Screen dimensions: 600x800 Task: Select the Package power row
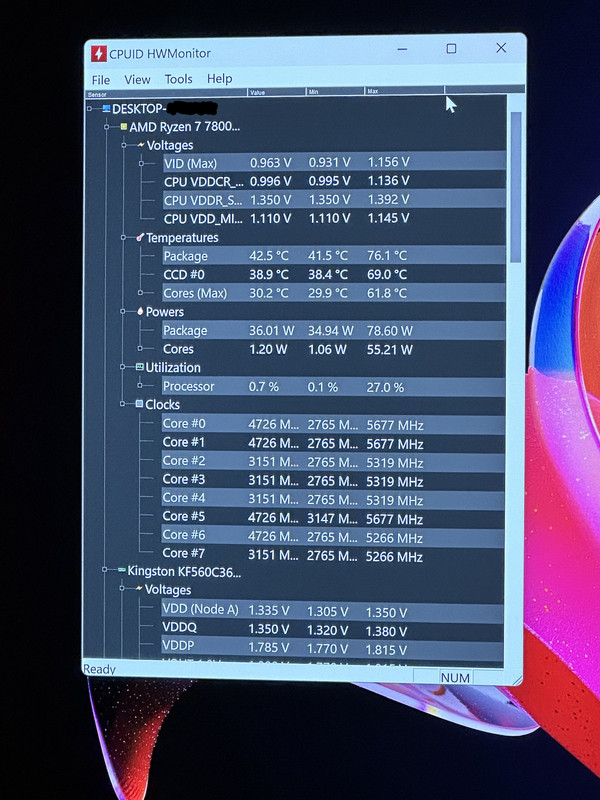click(x=334, y=331)
